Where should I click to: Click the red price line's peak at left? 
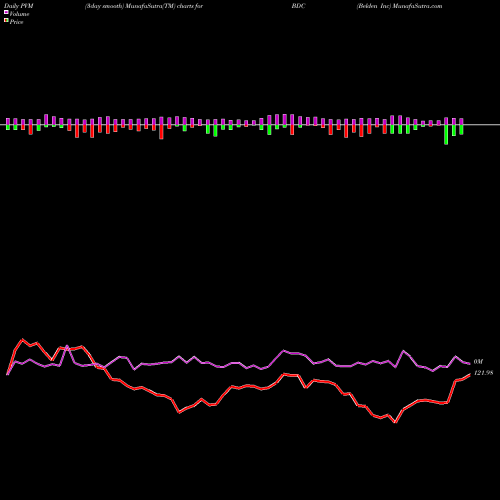23,340
